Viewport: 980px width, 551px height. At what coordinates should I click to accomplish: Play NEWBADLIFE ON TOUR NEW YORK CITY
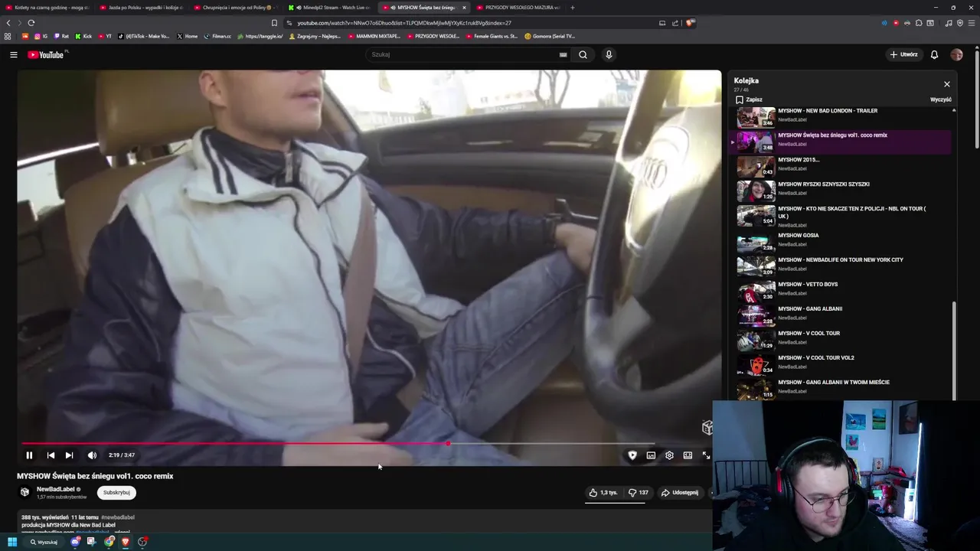pos(841,265)
